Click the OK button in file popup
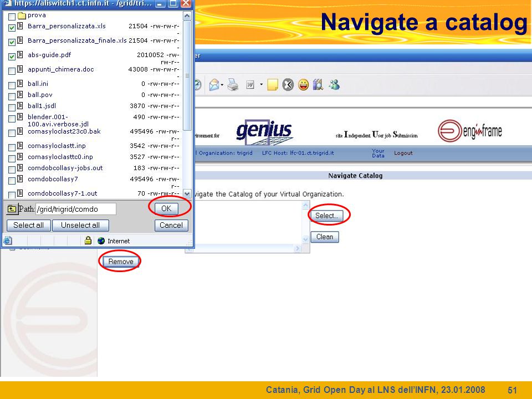The width and height of the screenshot is (532, 399). coord(166,208)
